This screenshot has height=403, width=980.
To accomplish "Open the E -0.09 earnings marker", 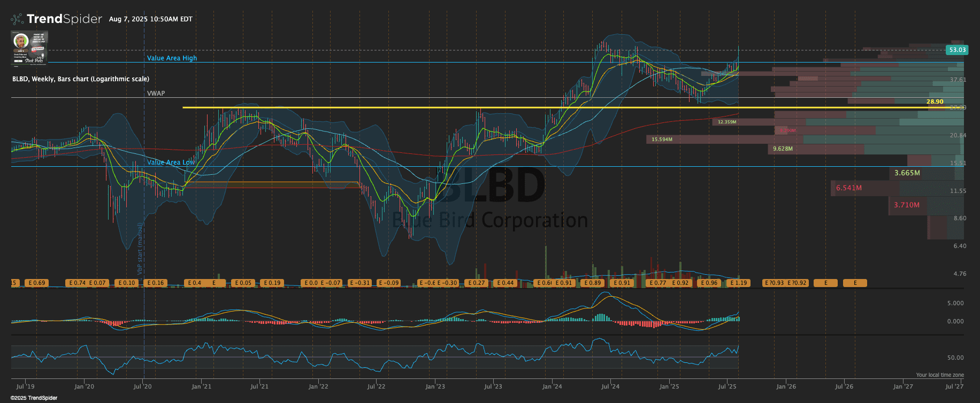I will (389, 283).
